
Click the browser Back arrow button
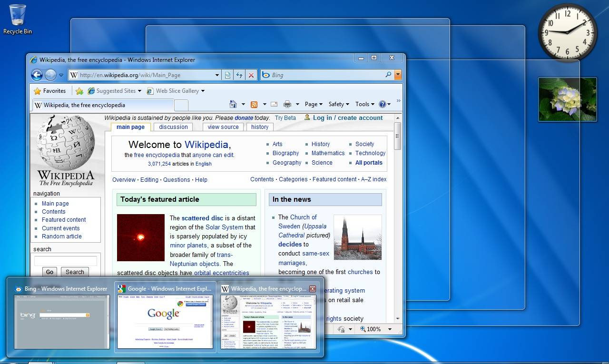pos(37,75)
